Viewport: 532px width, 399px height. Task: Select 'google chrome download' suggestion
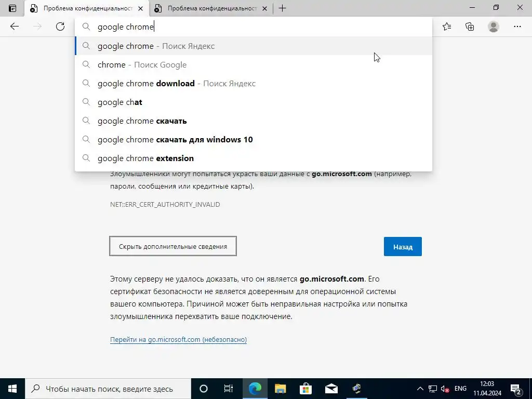tap(254, 83)
